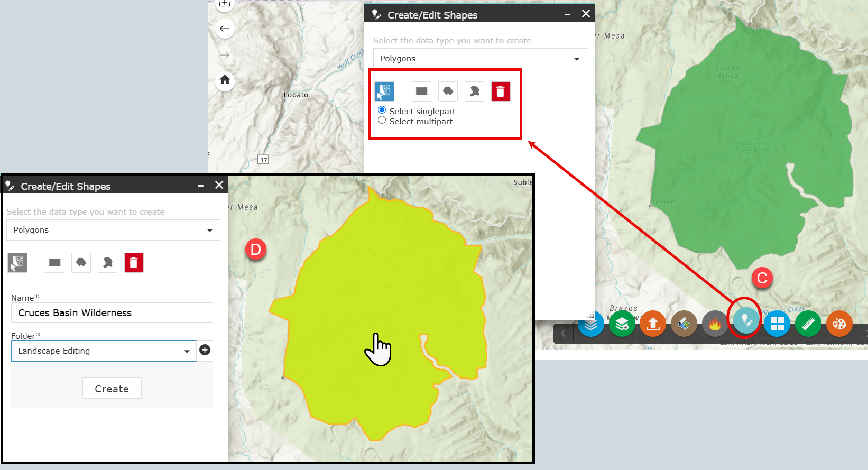Close the lower-left Create/Edit Shapes panel

(x=219, y=185)
